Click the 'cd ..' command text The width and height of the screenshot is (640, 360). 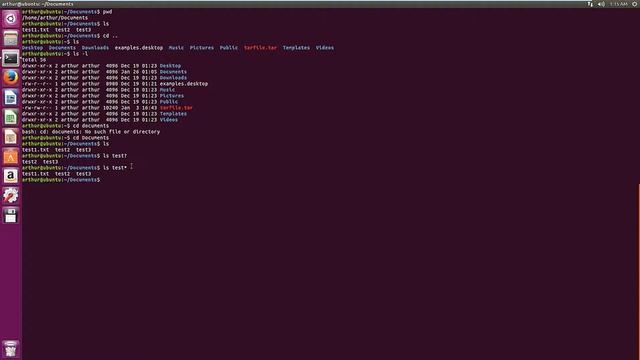(110, 36)
